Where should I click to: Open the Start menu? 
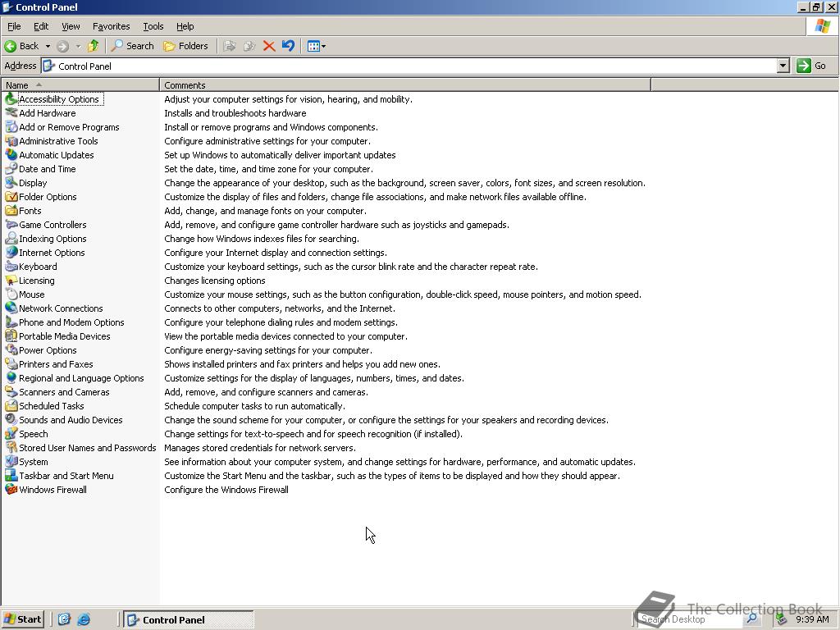click(22, 619)
